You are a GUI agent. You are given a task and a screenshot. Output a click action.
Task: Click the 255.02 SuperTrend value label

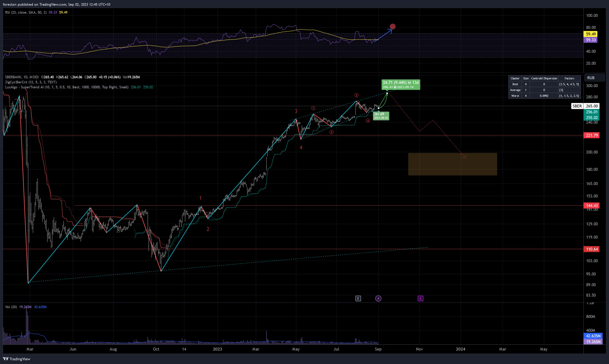592,118
